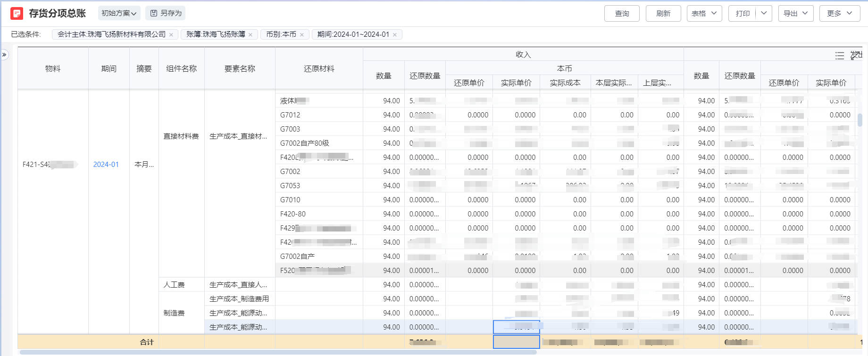868x356 pixels.
Task: Remove the 会计主体 filter condition
Action: click(x=171, y=34)
